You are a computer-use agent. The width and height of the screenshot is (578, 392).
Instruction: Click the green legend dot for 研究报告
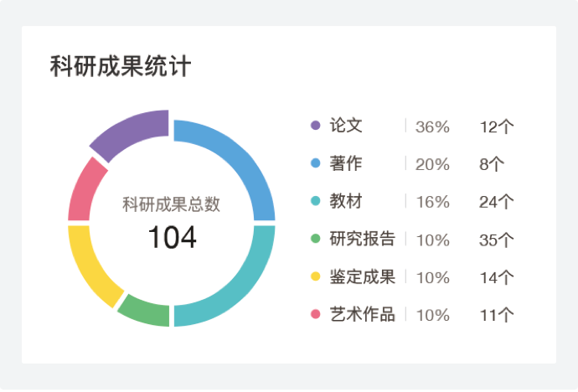coord(316,239)
